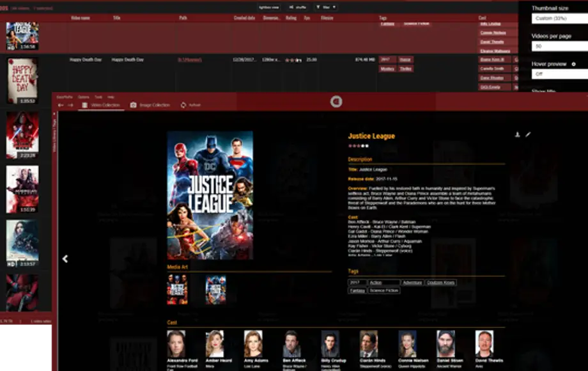
Task: Click the Science Fiction tag
Action: coord(383,290)
